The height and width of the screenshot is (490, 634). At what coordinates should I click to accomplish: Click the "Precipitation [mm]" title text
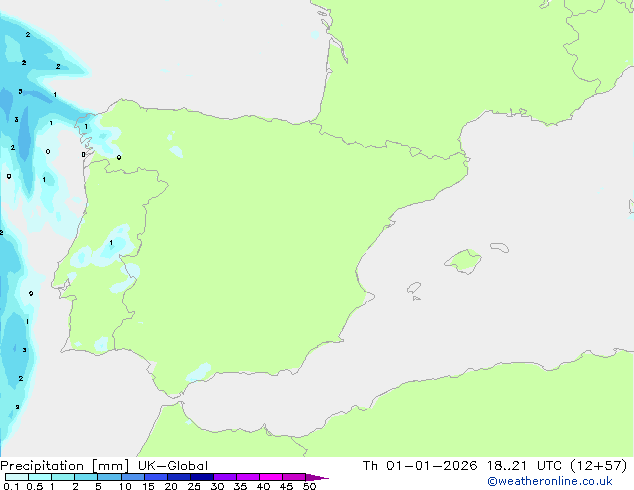[65, 466]
